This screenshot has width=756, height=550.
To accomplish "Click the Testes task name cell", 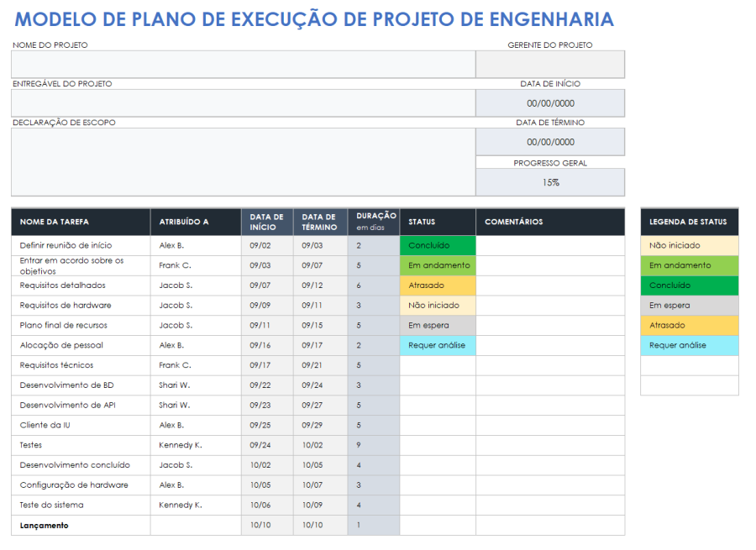I will tap(80, 445).
